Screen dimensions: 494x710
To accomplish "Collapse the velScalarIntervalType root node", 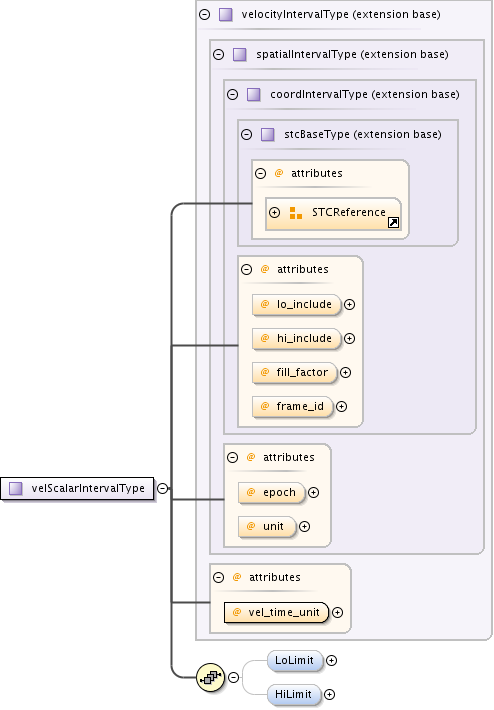I will tap(163, 489).
